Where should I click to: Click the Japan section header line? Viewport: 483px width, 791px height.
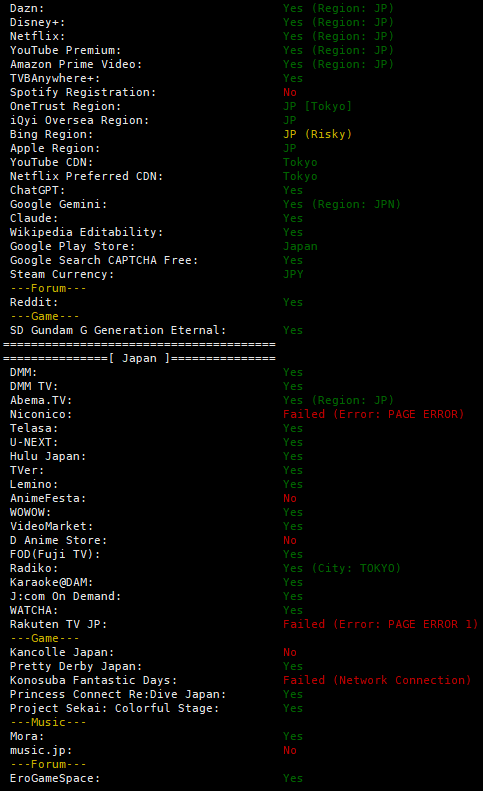tap(139, 358)
